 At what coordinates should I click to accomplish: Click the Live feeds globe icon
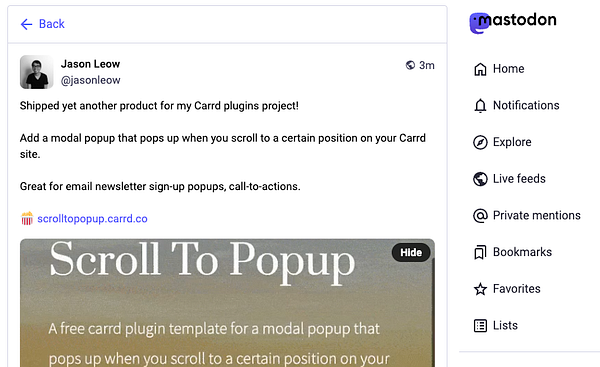(x=480, y=179)
